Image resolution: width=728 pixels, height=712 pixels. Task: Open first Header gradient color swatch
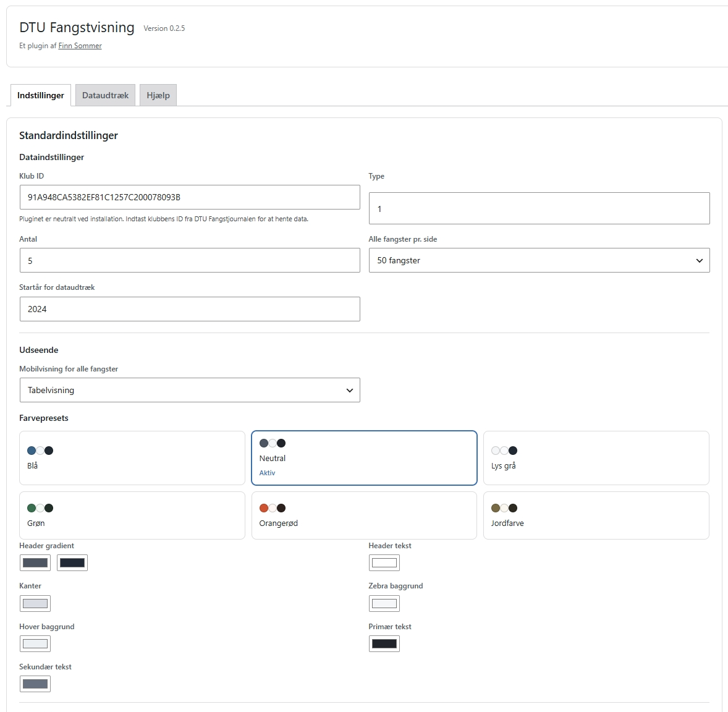pyautogui.click(x=35, y=563)
